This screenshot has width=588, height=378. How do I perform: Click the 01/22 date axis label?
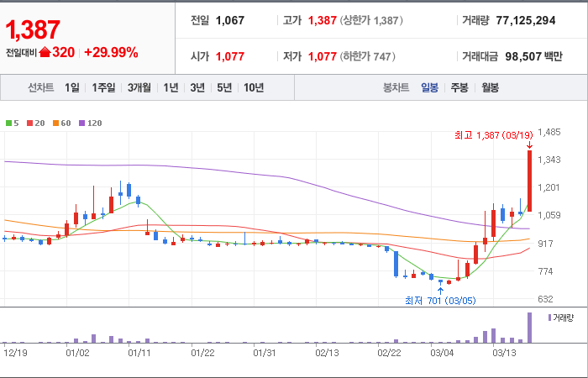(x=202, y=353)
